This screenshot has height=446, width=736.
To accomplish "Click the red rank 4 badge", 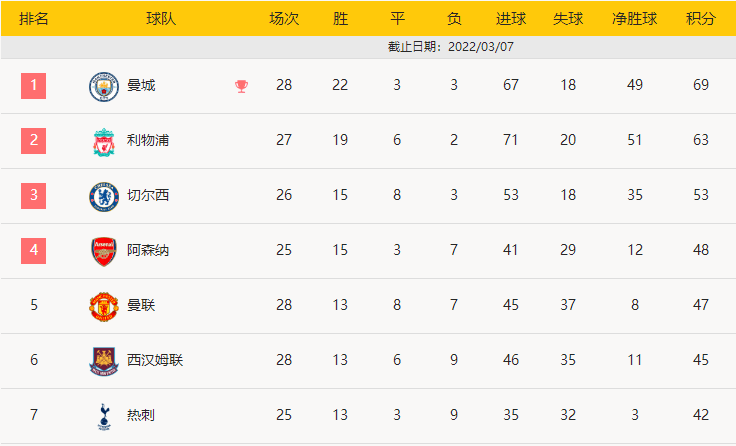I will [x=33, y=250].
